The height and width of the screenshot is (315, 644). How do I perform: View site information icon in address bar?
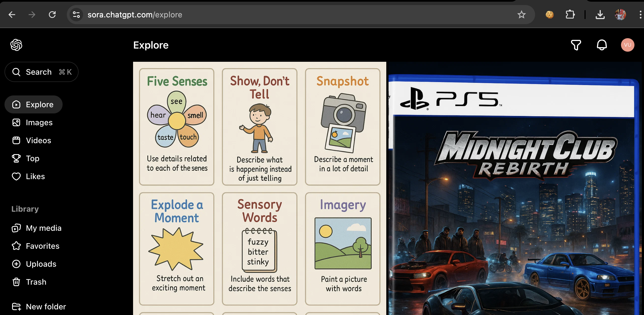tap(76, 15)
